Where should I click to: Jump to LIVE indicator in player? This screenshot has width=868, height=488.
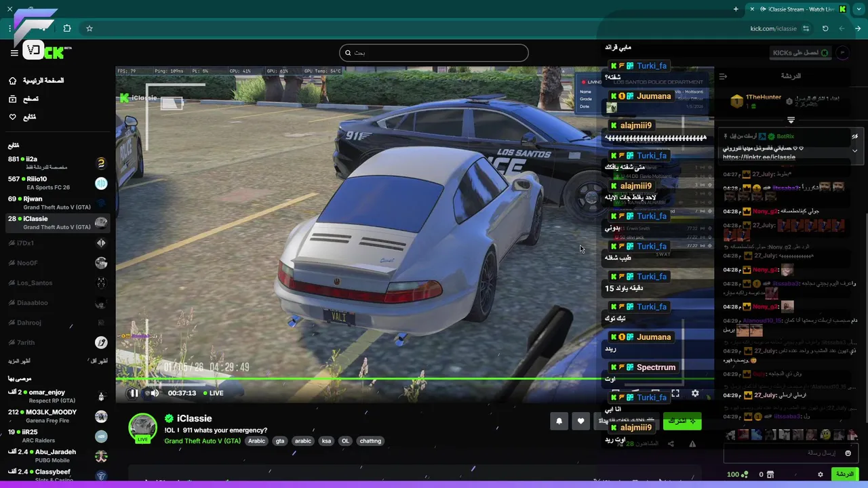tap(212, 393)
